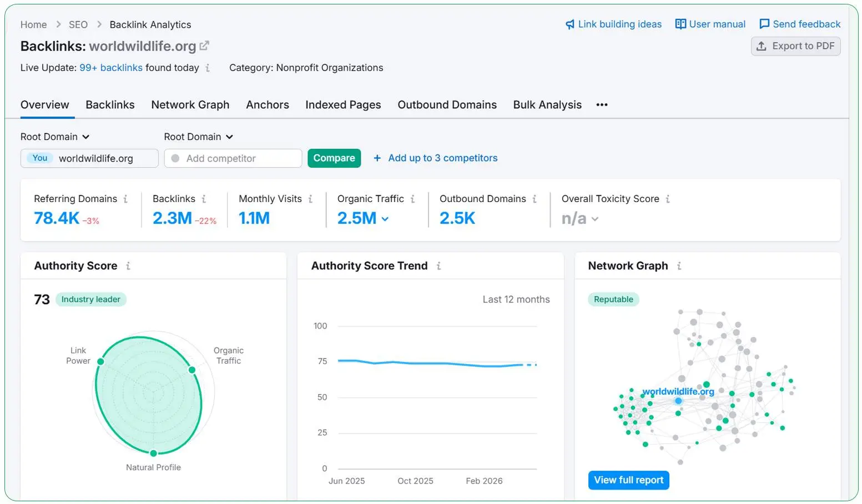Click the 78.4K referring domains value

(57, 218)
